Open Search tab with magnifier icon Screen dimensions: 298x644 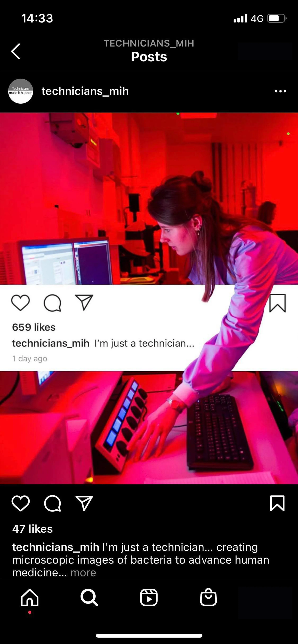click(x=89, y=598)
